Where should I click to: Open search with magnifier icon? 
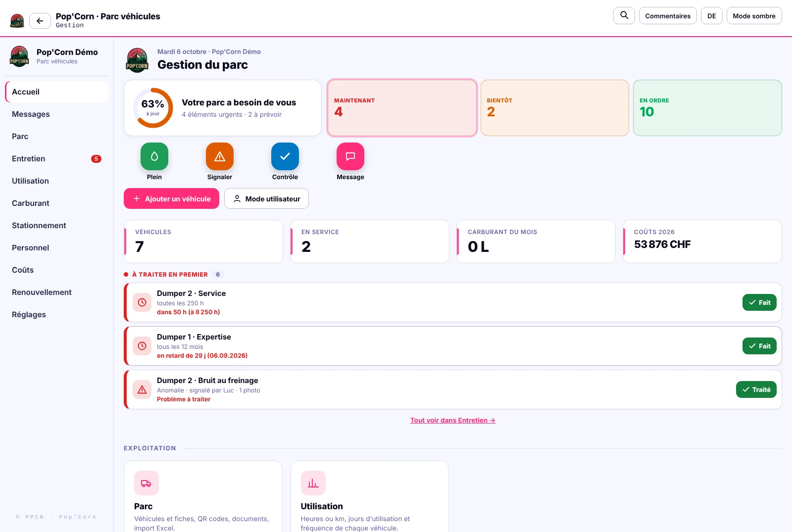click(x=624, y=15)
